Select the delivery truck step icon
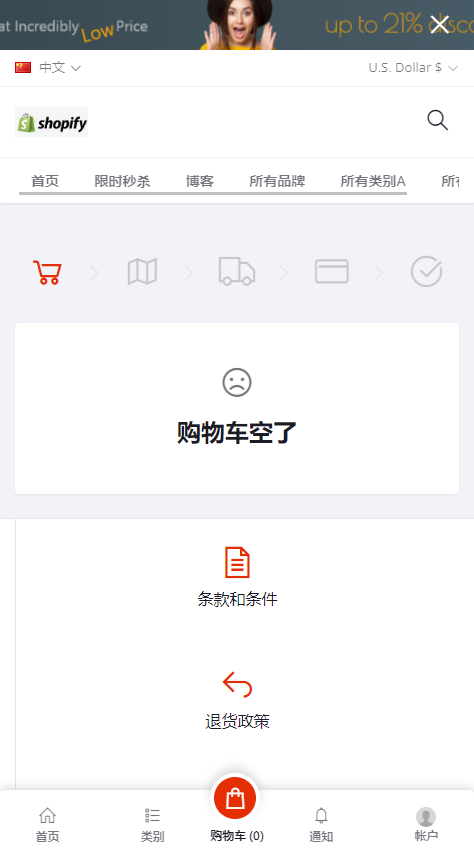The image size is (474, 854). click(x=236, y=271)
